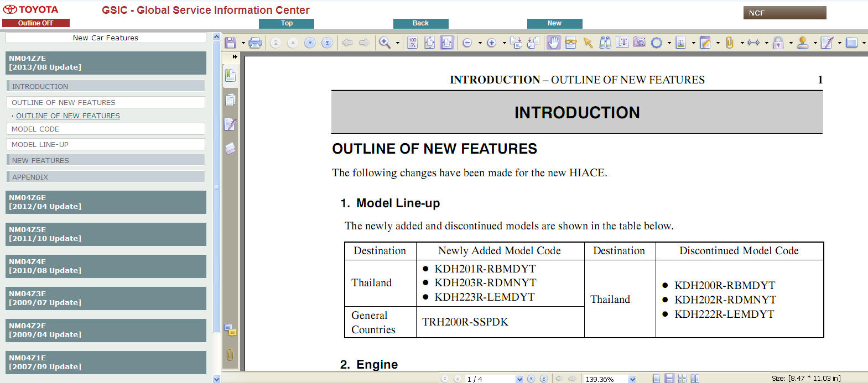
Task: Expand the APPENDIX section
Action: pos(106,177)
